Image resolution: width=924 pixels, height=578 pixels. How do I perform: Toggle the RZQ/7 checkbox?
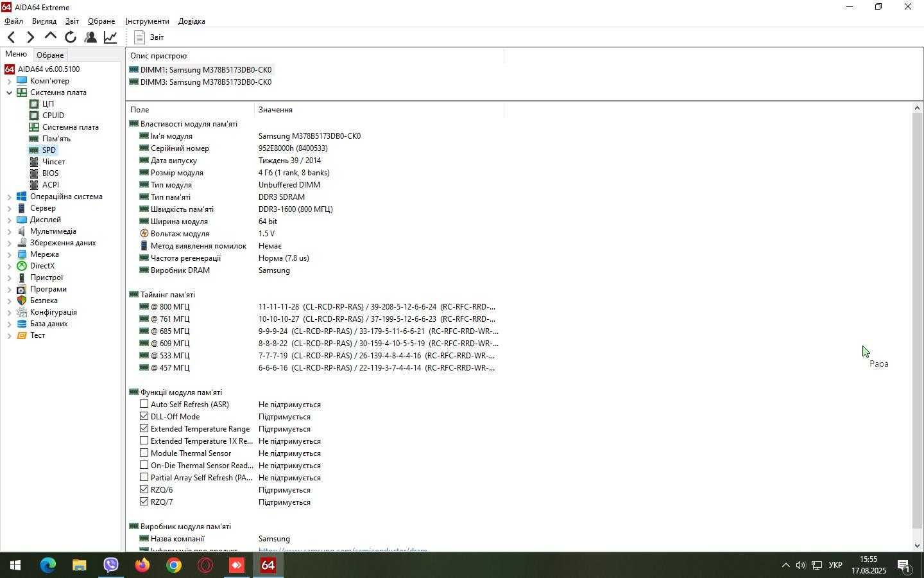144,502
